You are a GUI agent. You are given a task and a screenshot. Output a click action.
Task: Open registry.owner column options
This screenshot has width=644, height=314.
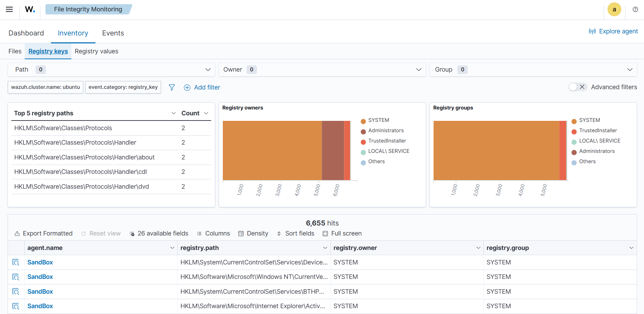point(478,248)
